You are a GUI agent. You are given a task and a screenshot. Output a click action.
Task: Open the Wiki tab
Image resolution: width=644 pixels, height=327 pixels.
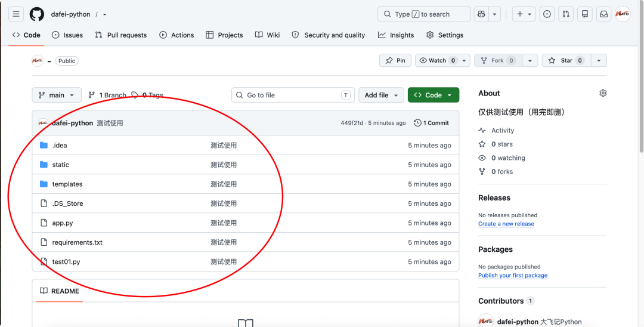(267, 35)
